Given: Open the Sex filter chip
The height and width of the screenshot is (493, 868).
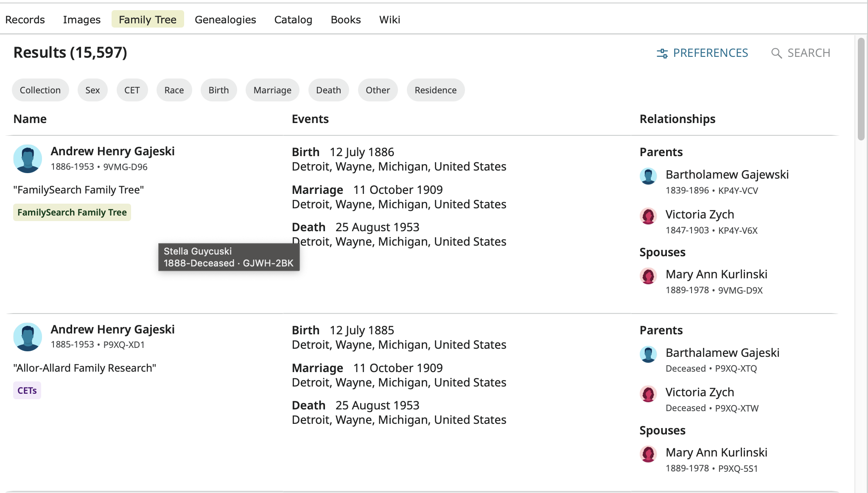Looking at the screenshot, I should (x=92, y=90).
